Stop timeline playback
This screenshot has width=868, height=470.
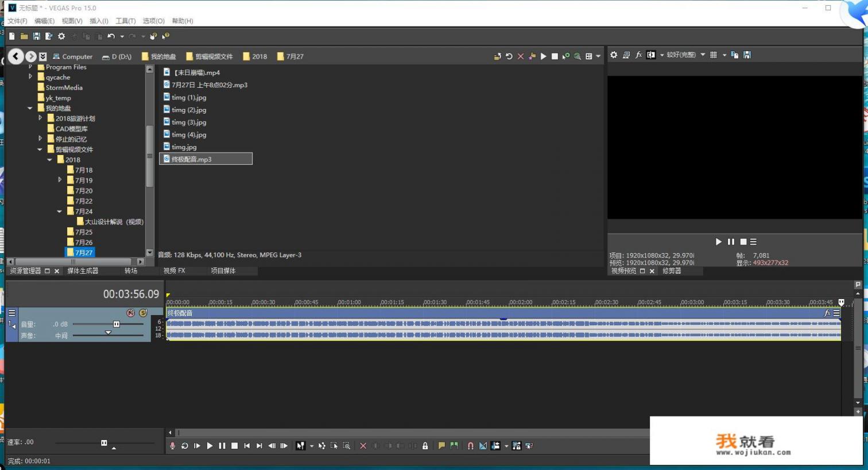pos(234,446)
